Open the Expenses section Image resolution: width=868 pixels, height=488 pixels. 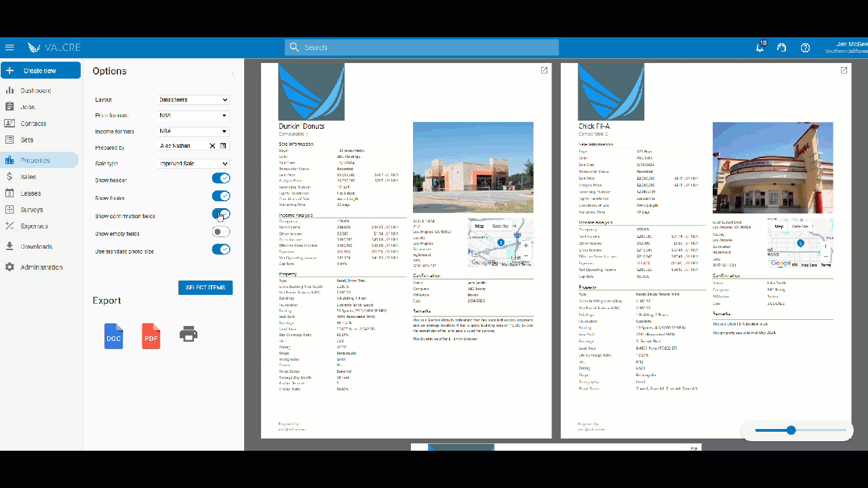click(x=34, y=226)
